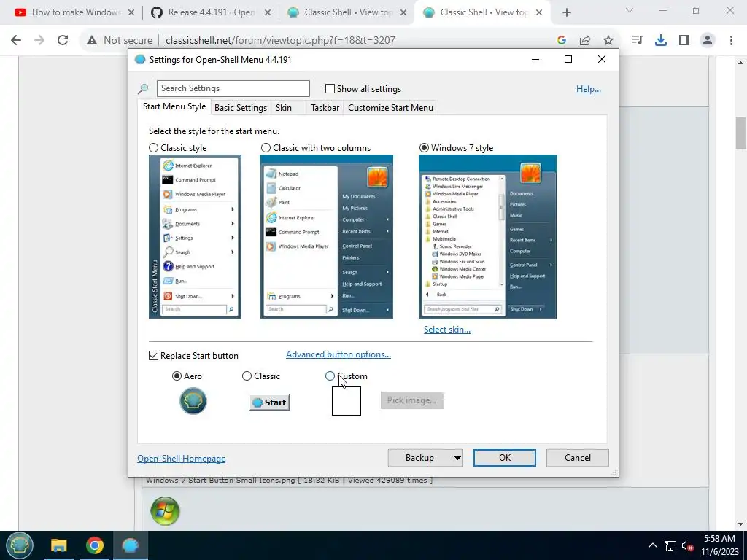The height and width of the screenshot is (560, 747).
Task: Switch to Basic Settings tab
Action: pos(241,108)
